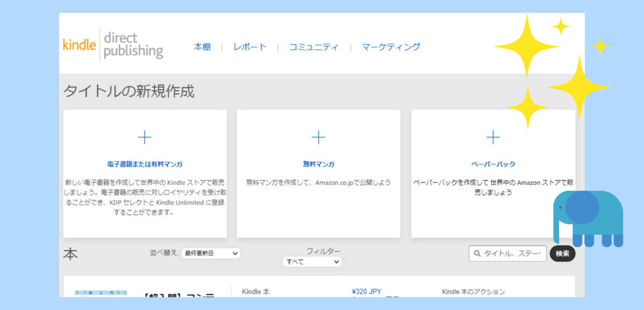This screenshot has width=644, height=310.
Task: Expand the フィルター すべて dropdown
Action: click(312, 262)
